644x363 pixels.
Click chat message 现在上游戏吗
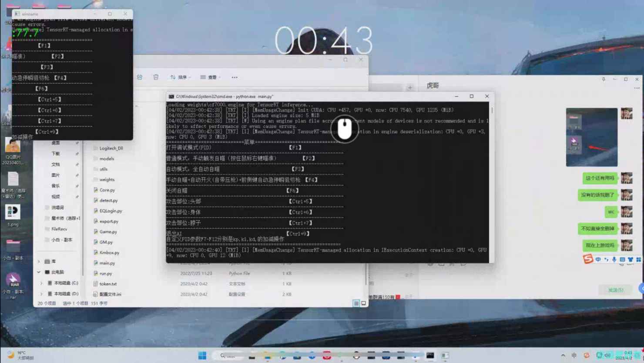pyautogui.click(x=600, y=245)
